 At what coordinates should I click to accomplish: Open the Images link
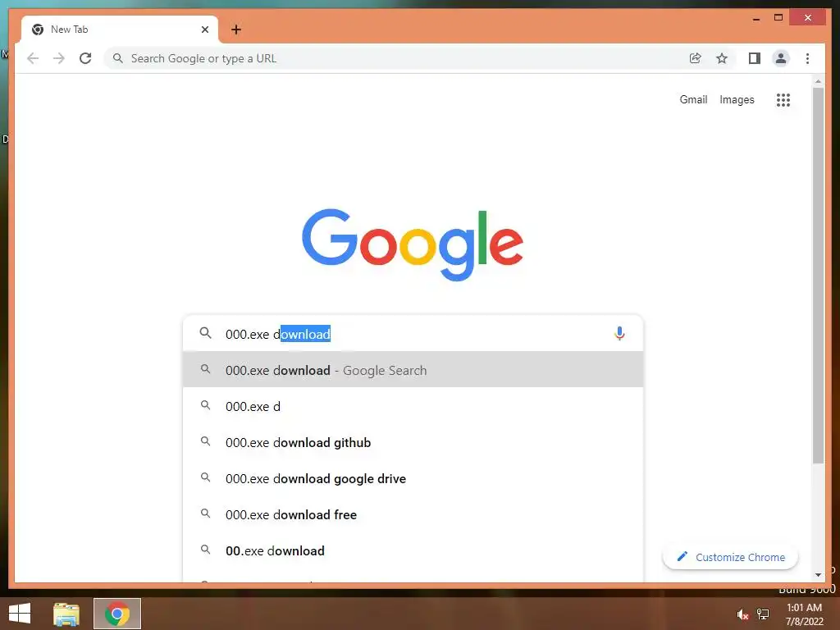737,99
